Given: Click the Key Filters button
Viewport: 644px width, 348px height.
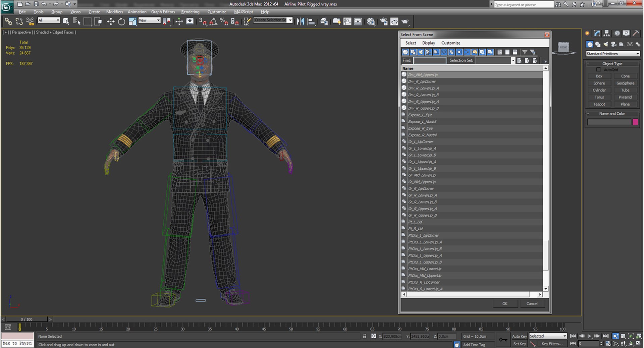Looking at the screenshot, I should 552,344.
